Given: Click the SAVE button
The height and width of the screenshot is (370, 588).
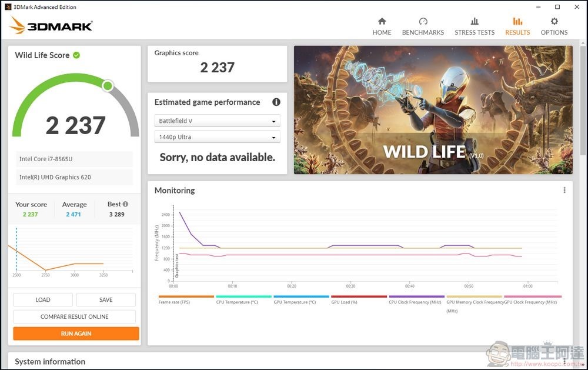Looking at the screenshot, I should click(x=106, y=300).
